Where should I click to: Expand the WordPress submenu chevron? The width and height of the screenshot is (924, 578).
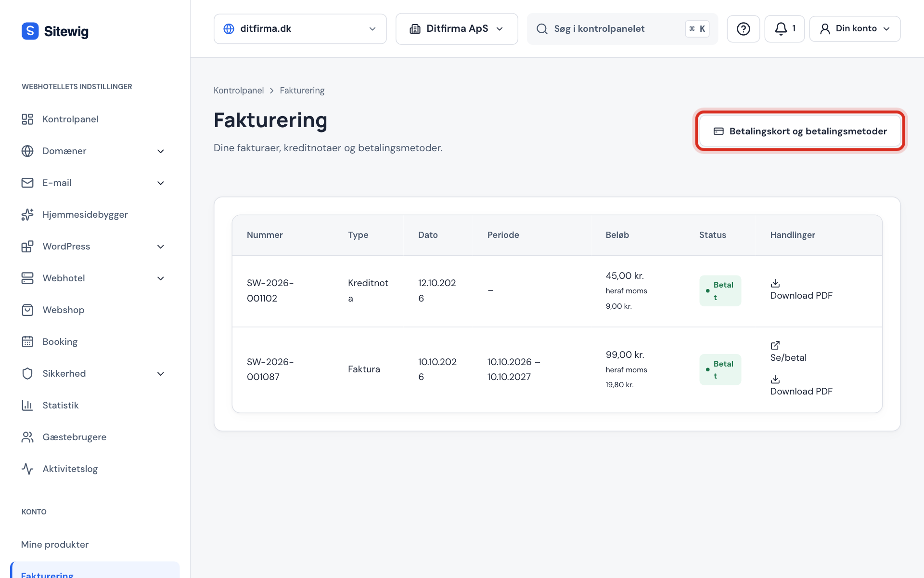click(161, 247)
